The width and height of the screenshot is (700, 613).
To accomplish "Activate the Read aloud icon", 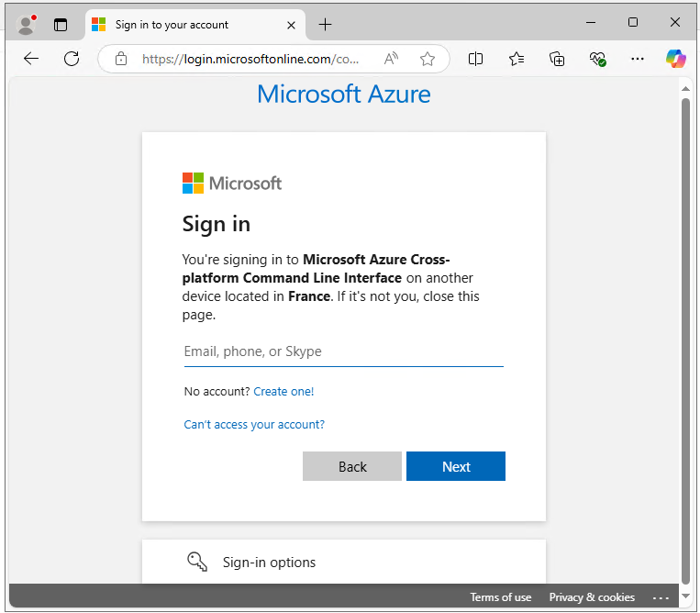I will click(391, 59).
